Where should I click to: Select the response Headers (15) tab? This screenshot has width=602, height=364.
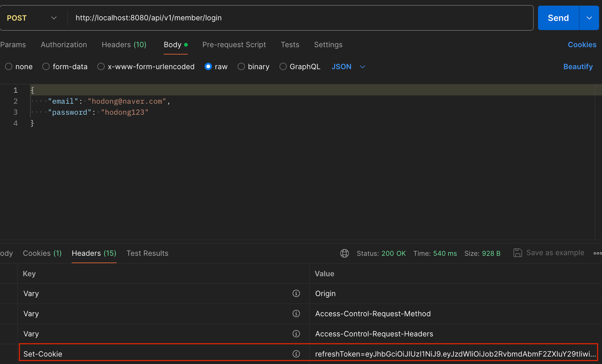(94, 253)
